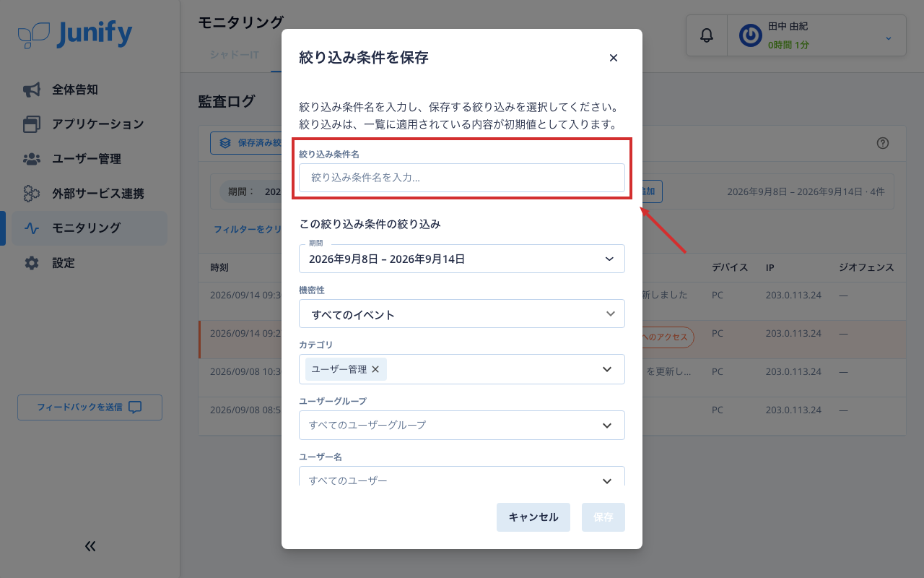Close the 絞り込み条件を保存 dialog
The image size is (924, 578).
point(614,58)
